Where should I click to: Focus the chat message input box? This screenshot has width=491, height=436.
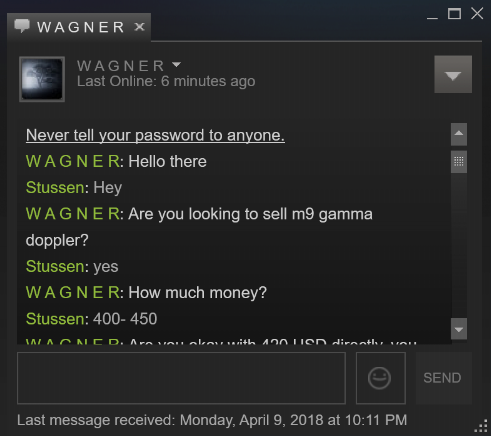pyautogui.click(x=181, y=378)
